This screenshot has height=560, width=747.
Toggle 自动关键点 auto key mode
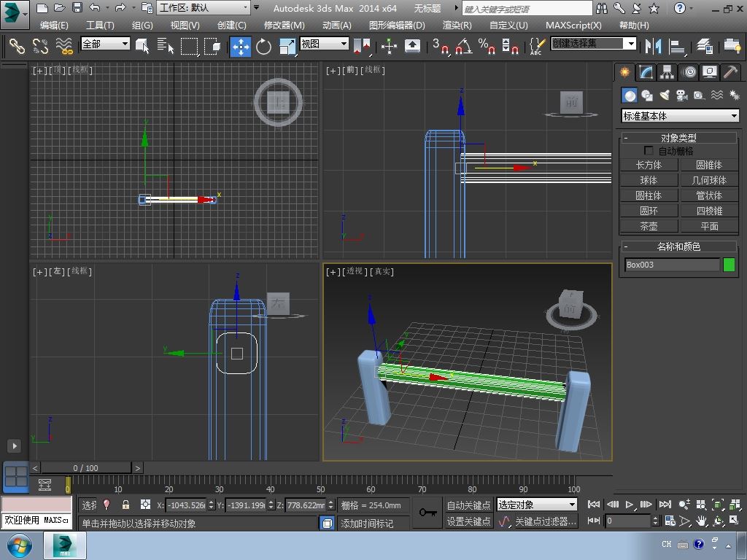[468, 505]
